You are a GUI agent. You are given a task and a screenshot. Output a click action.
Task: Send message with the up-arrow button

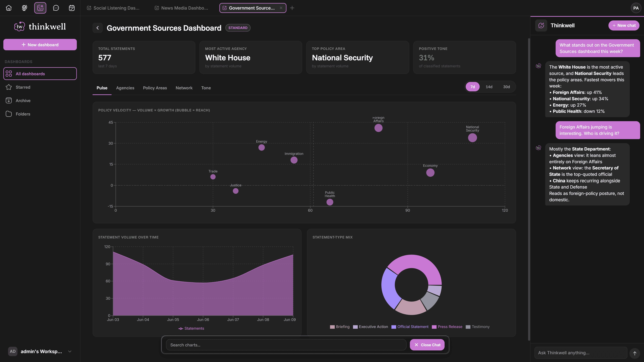[634, 353]
